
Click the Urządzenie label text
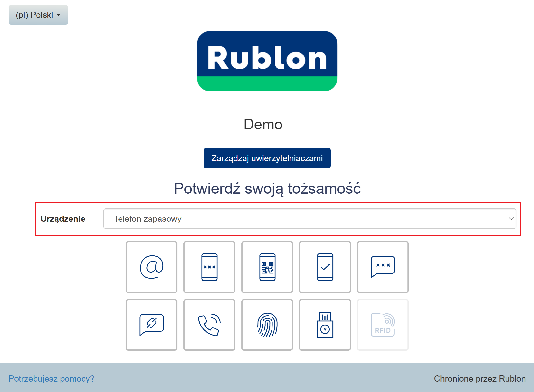tap(63, 219)
